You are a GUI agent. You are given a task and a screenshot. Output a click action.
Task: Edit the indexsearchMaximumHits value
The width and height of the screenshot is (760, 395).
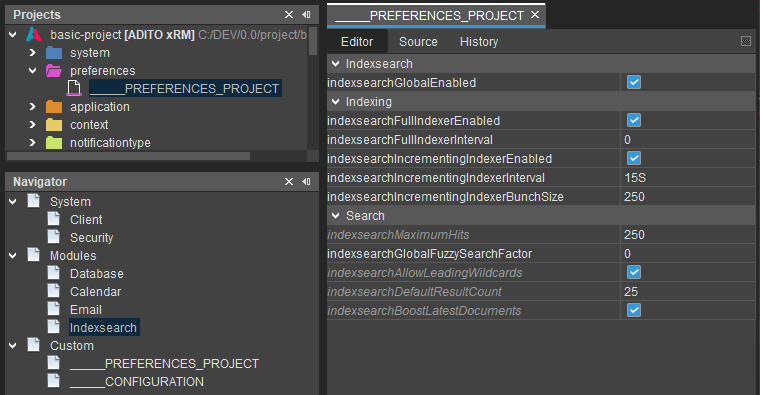[687, 235]
